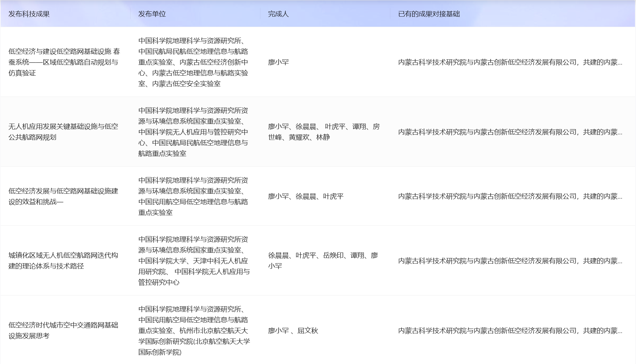Click authors cell 廖小罕、徐晨晨、叶虎平

[x=306, y=196]
